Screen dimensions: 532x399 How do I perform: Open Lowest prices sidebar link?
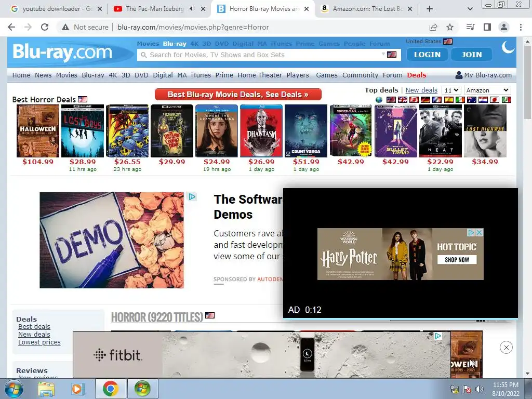[39, 342]
